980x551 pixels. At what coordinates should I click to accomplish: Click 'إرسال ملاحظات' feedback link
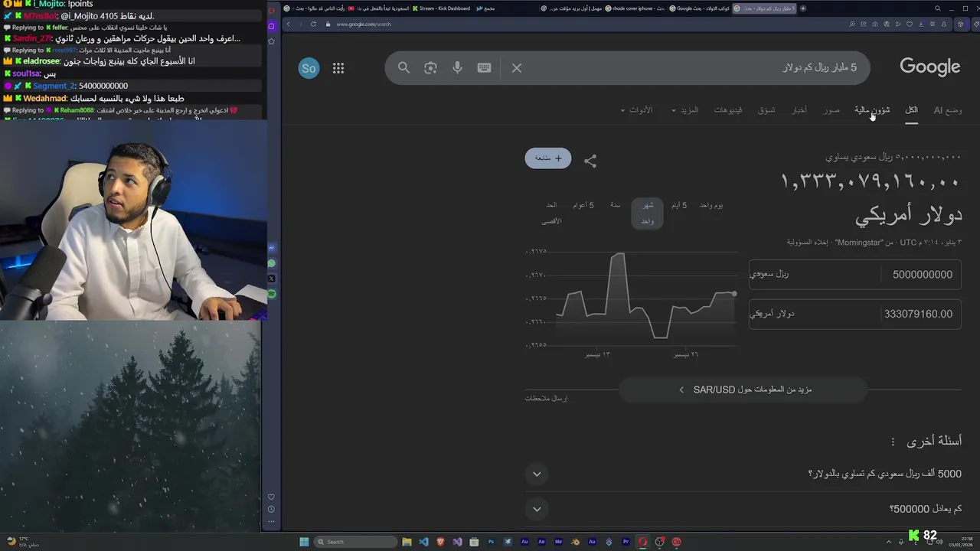[x=546, y=398]
